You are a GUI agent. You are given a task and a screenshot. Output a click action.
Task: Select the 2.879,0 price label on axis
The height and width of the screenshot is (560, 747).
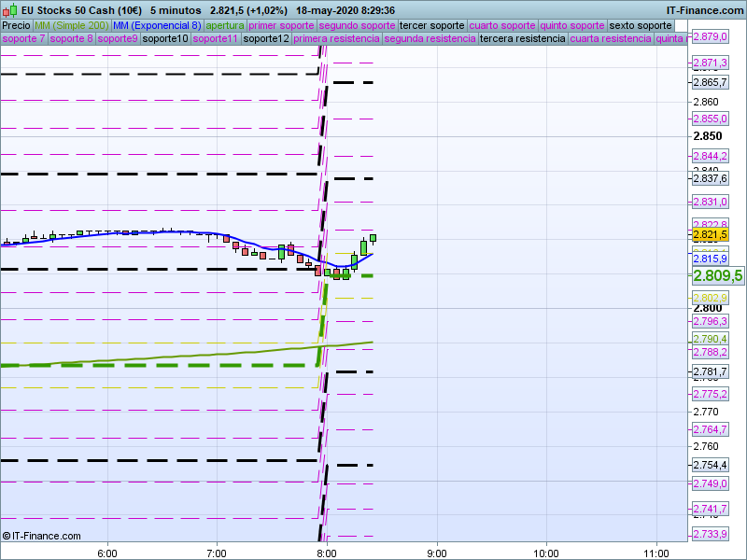(x=711, y=37)
